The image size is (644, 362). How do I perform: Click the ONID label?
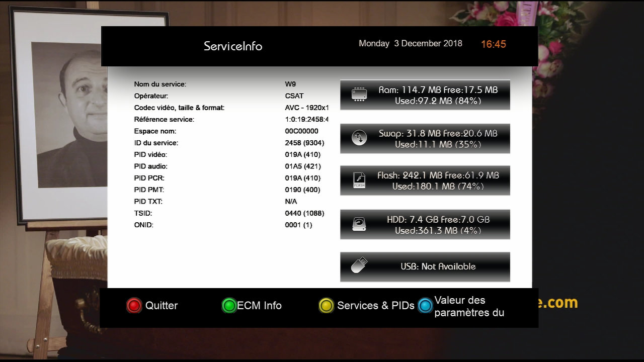144,225
